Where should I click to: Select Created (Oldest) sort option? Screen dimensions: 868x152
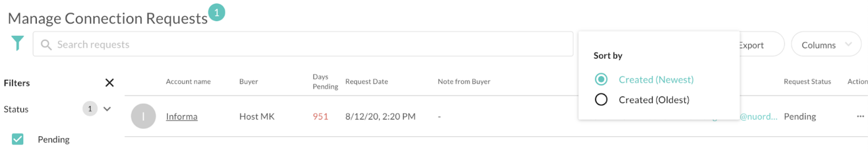coord(642,100)
